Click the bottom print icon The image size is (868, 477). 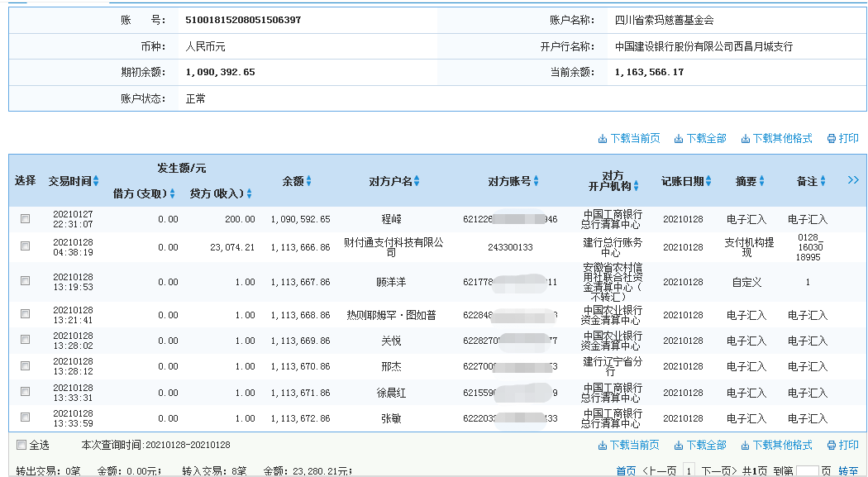click(832, 446)
